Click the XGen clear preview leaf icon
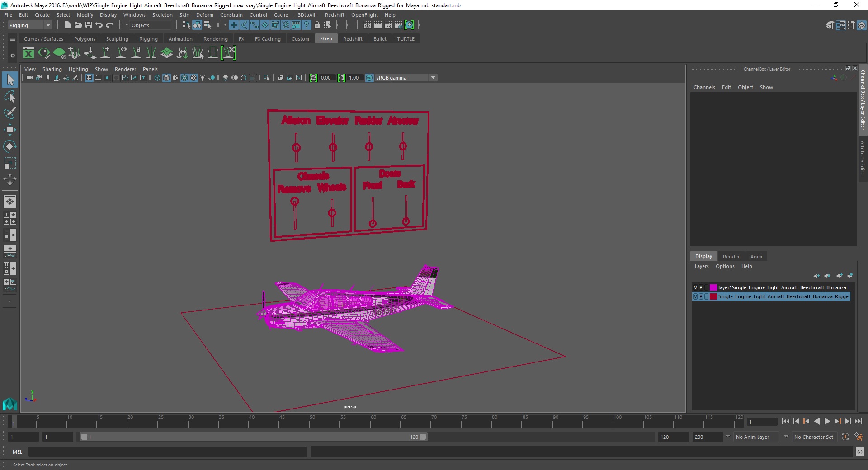Screen dimensions: 868x470 59,53
